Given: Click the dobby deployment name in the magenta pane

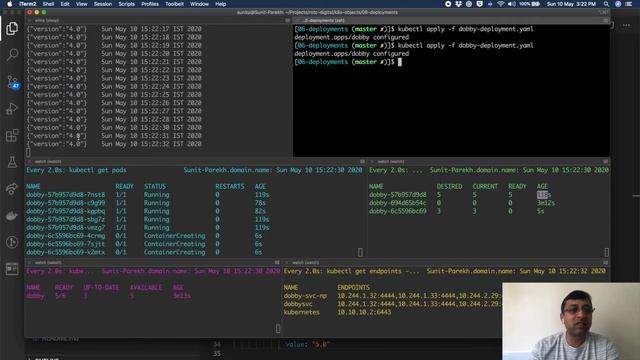Looking at the screenshot, I should [x=35, y=296].
